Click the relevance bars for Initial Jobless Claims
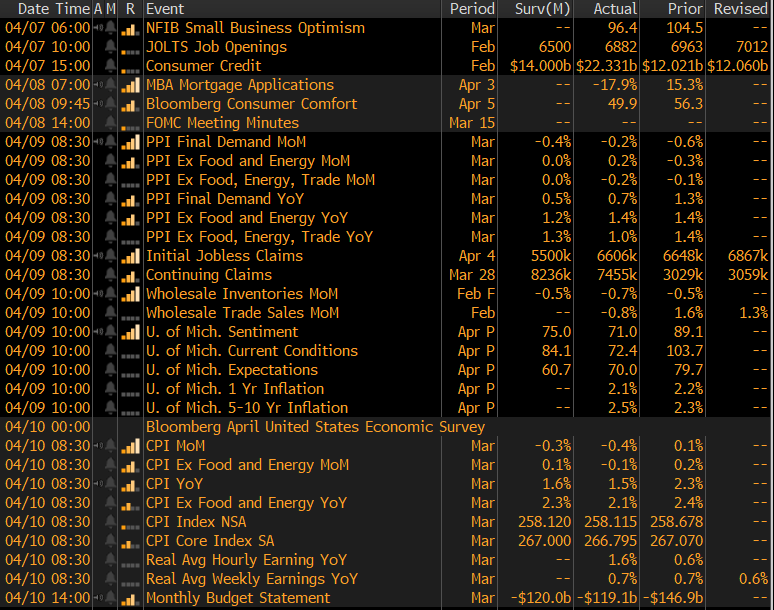 tap(130, 256)
